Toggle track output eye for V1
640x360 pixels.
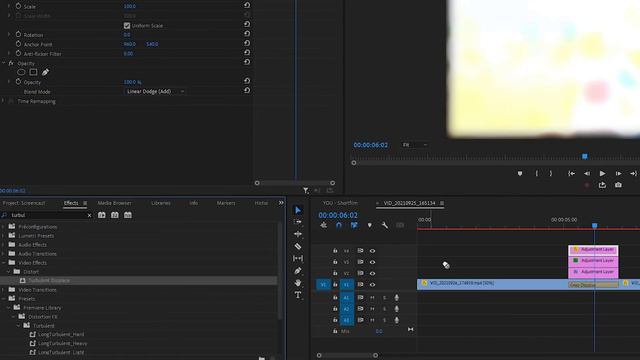tap(372, 284)
